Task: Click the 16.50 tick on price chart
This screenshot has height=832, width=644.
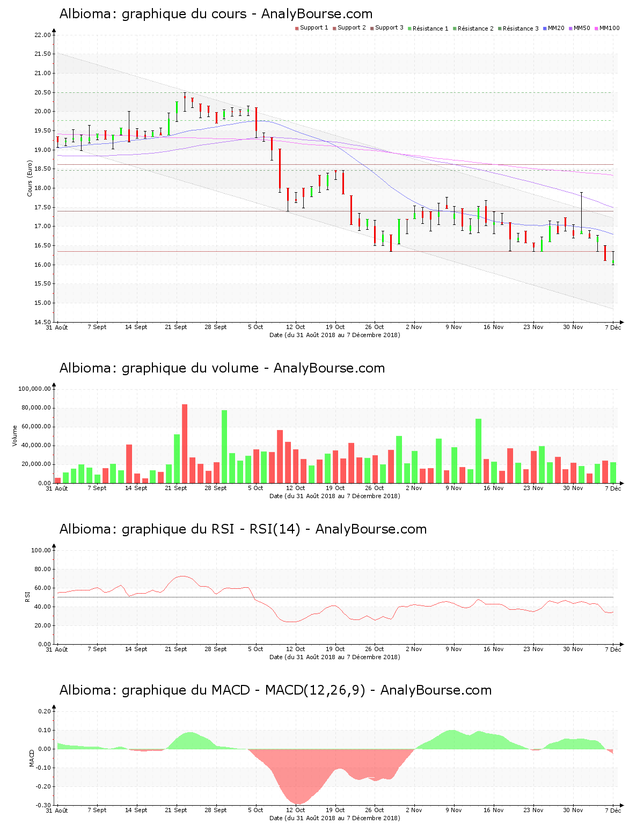Action: [42, 246]
